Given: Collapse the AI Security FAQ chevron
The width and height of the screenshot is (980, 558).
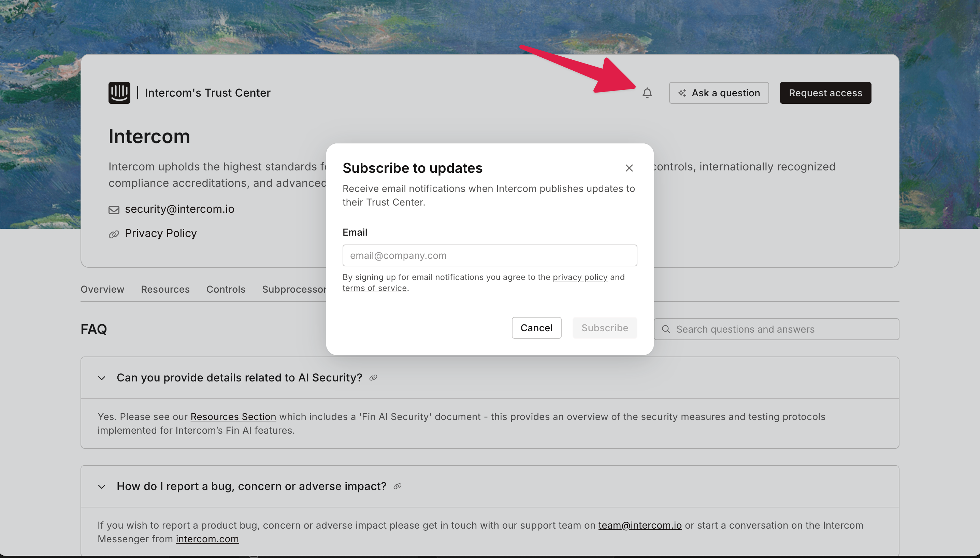Looking at the screenshot, I should coord(101,378).
